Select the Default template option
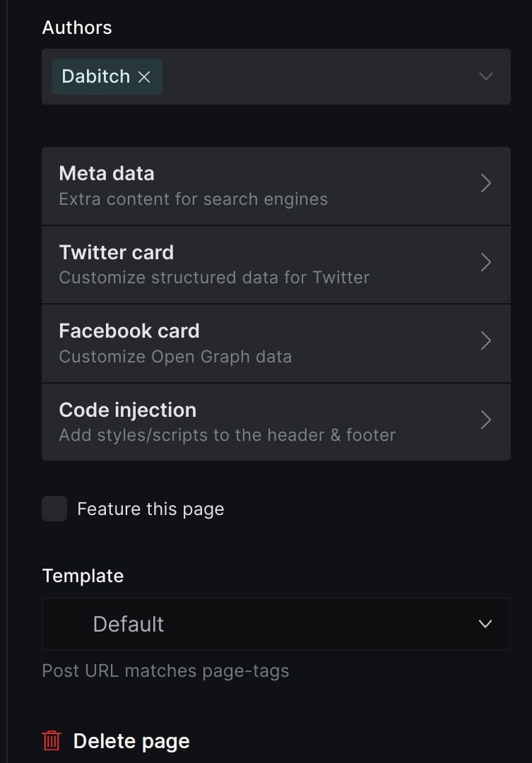 point(276,624)
